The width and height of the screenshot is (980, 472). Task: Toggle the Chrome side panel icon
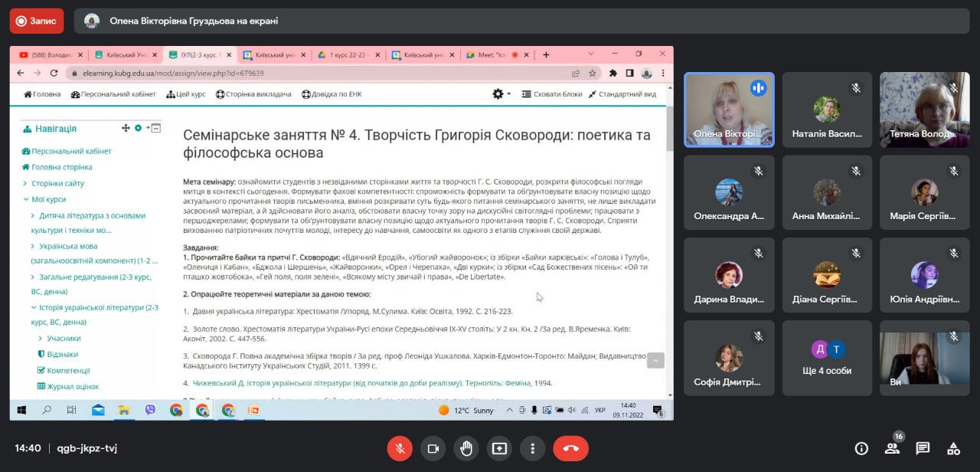(x=629, y=73)
